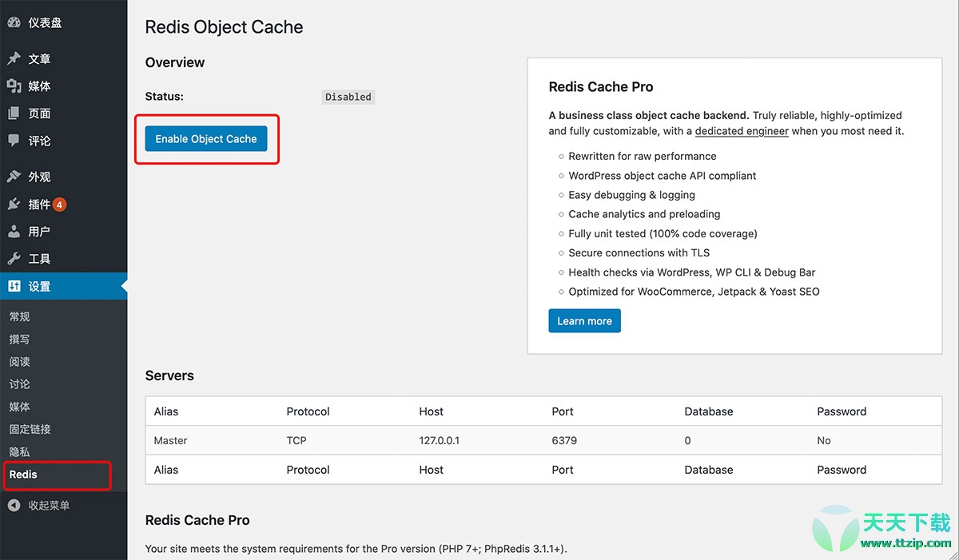Click the password value No
The image size is (959, 560).
point(824,440)
